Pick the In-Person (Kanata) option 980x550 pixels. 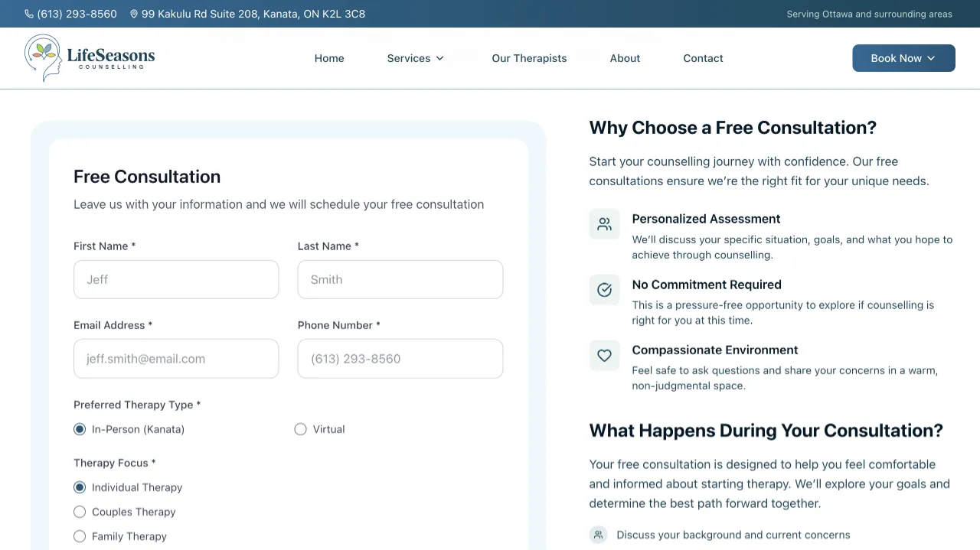click(80, 429)
